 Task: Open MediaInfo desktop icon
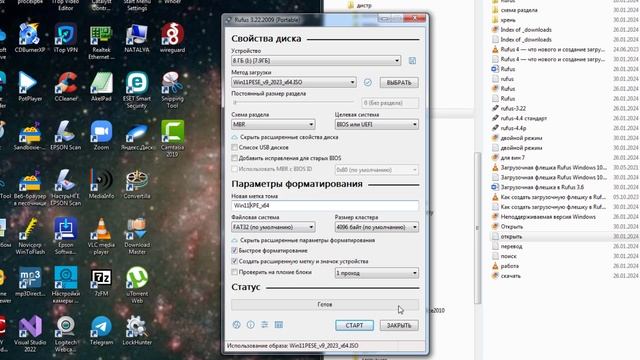(x=101, y=184)
